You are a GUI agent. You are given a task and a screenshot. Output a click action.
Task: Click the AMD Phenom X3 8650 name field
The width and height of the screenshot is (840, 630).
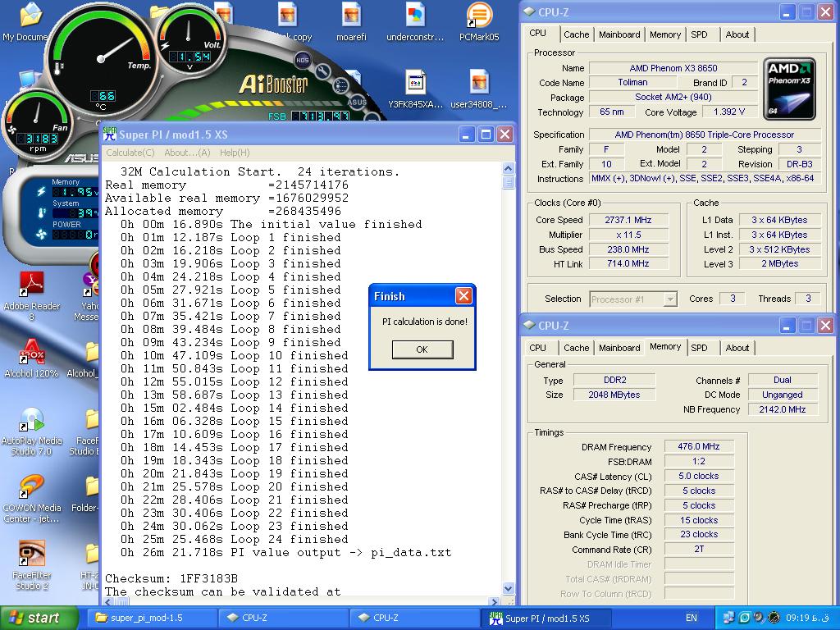tap(673, 68)
